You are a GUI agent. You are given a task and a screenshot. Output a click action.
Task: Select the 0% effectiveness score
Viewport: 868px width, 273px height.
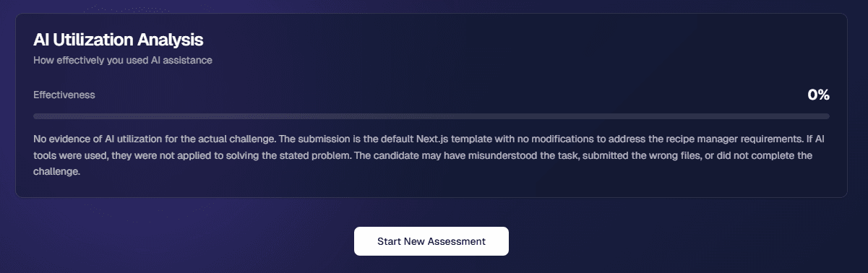[x=818, y=95]
